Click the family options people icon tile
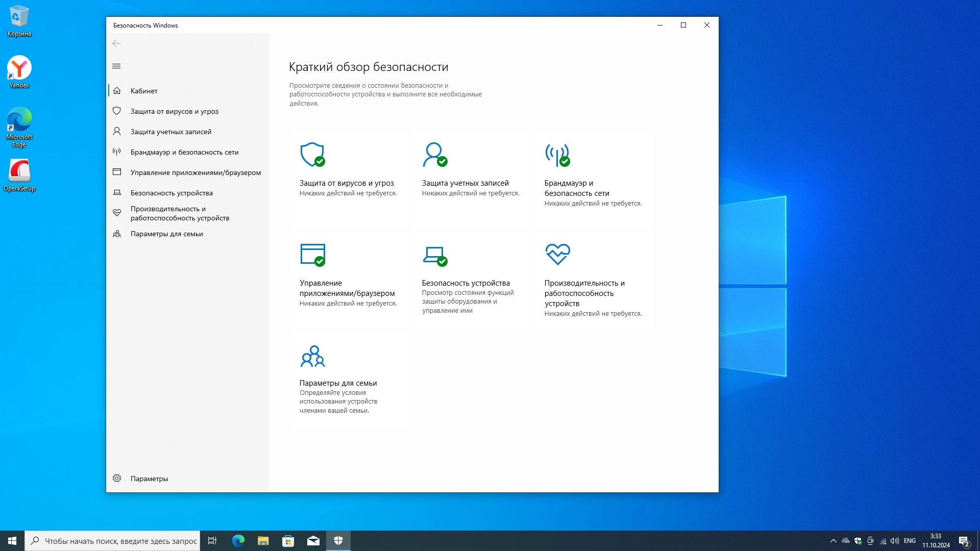 pyautogui.click(x=349, y=379)
